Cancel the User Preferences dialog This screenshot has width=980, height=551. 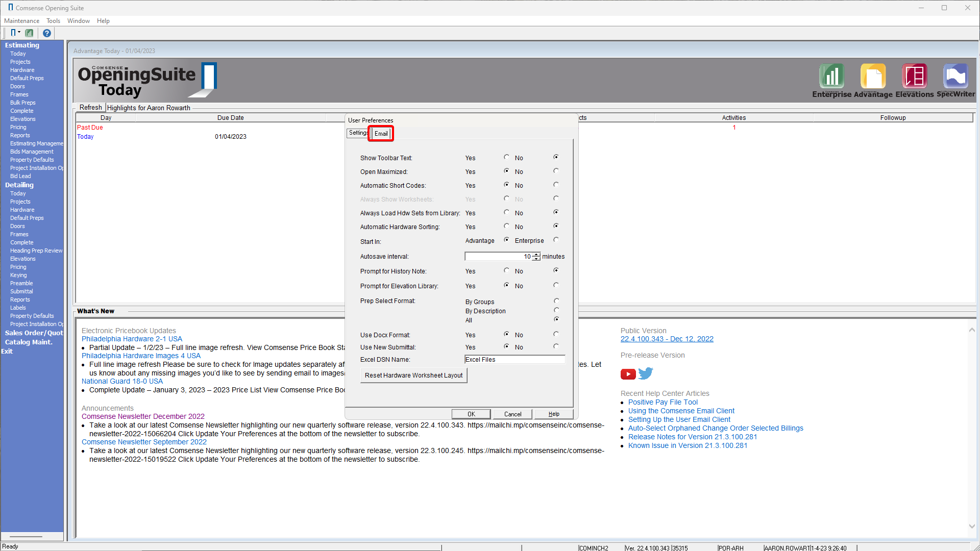tap(512, 414)
